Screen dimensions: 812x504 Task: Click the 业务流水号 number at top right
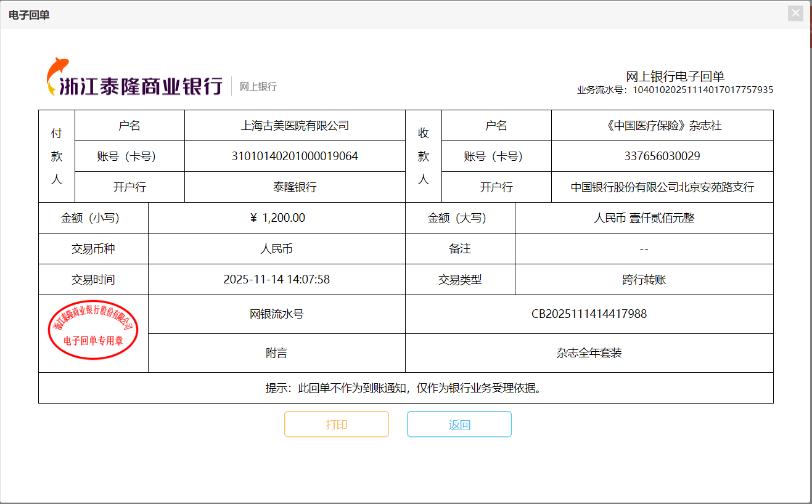(x=703, y=90)
